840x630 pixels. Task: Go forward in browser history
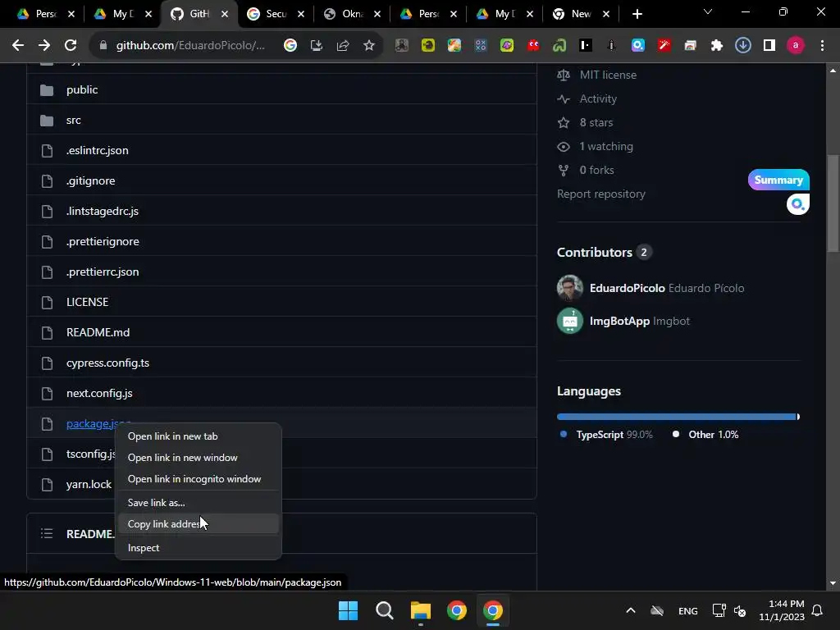tap(44, 46)
